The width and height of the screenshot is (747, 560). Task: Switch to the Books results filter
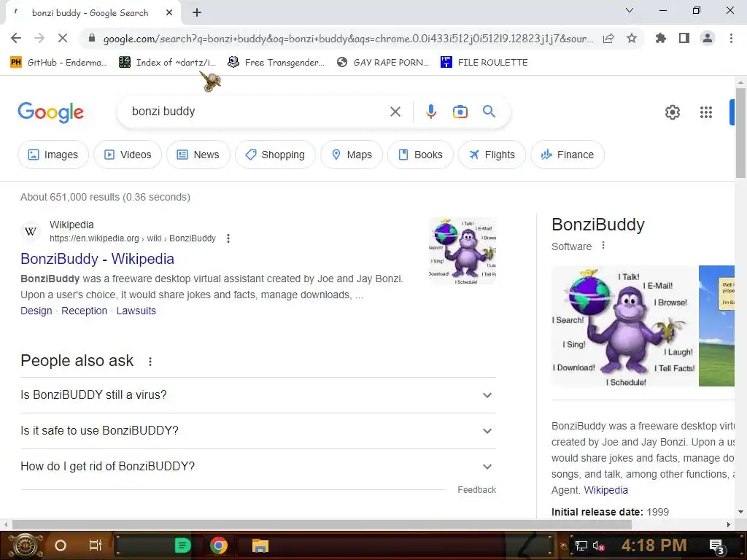coord(421,155)
